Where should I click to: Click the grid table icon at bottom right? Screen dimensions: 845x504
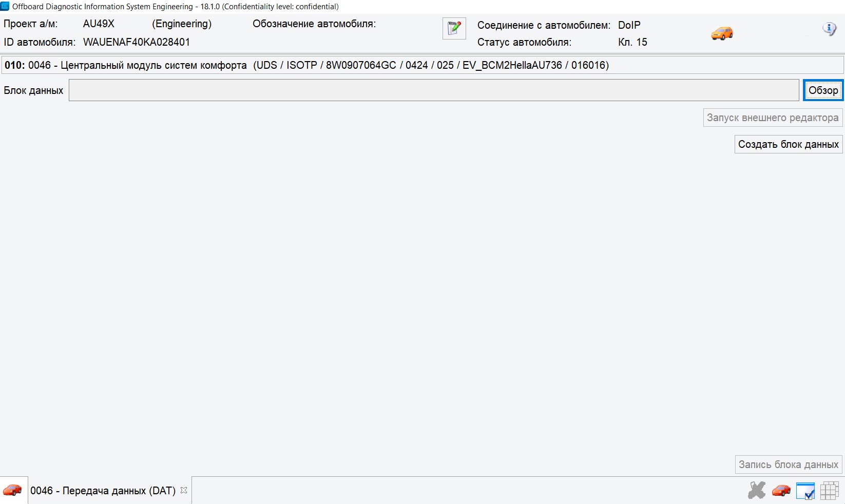(829, 491)
